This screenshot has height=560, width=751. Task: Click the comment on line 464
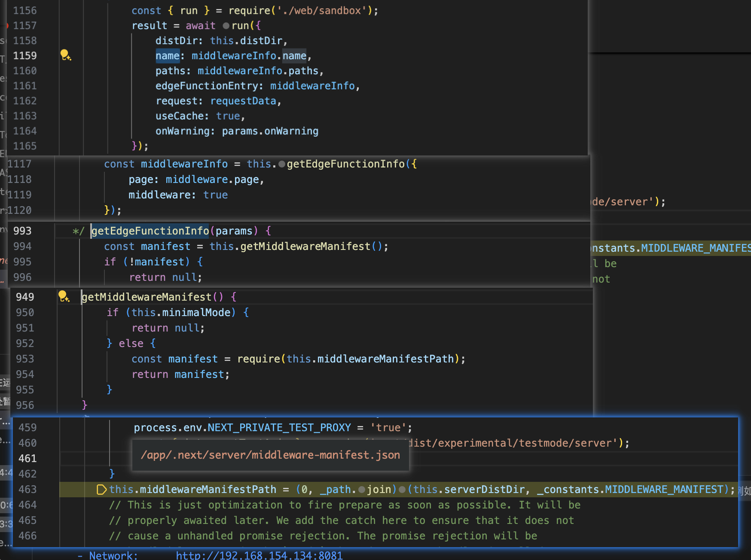click(345, 505)
